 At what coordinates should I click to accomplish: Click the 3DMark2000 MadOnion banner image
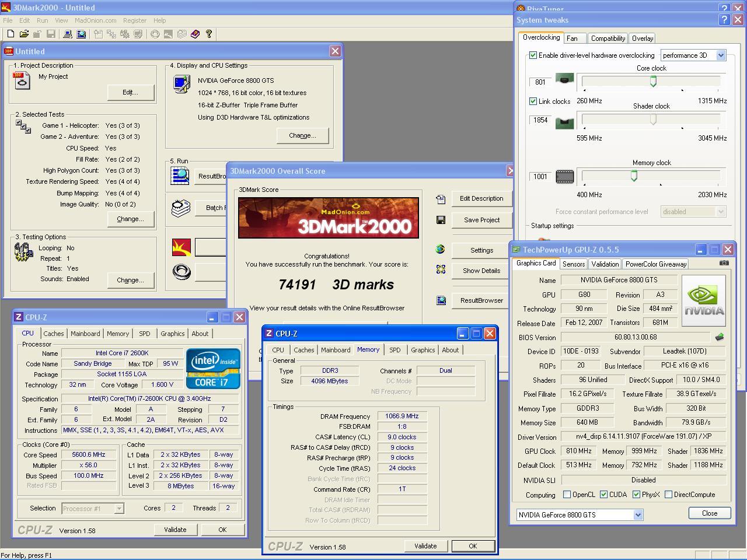(329, 218)
